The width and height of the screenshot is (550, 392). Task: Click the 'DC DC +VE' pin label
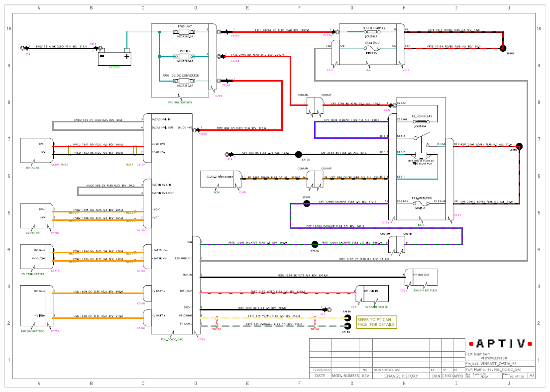[185, 128]
